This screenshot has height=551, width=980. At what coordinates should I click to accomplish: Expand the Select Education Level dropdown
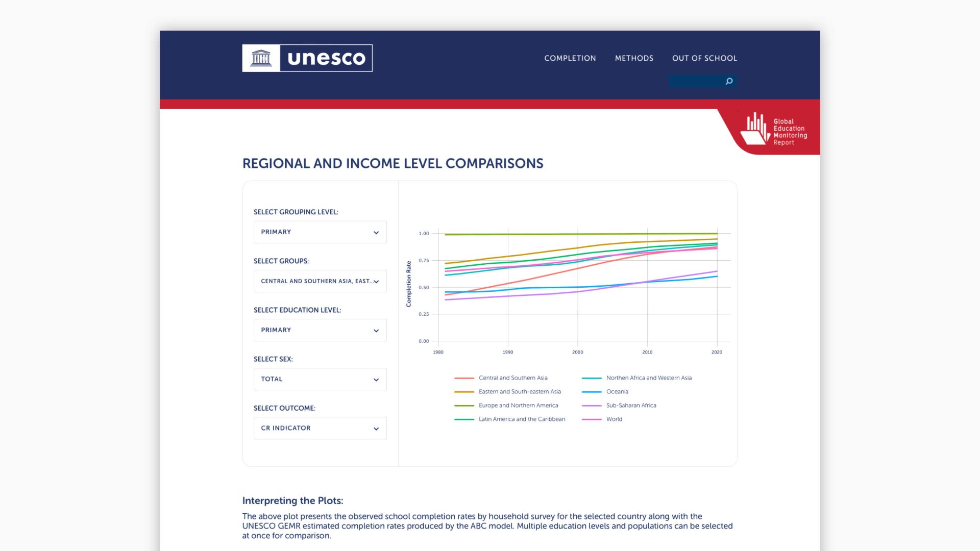pyautogui.click(x=320, y=330)
